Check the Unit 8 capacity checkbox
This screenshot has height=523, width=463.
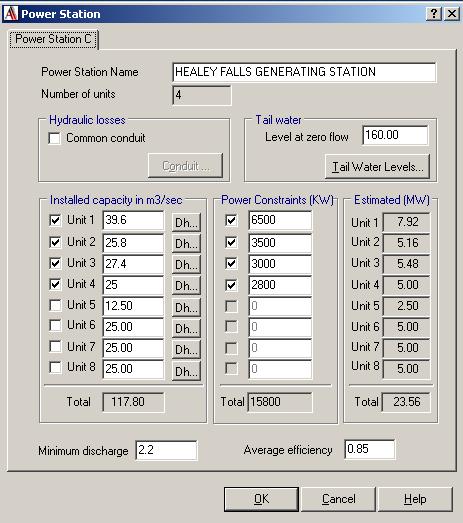pyautogui.click(x=55, y=367)
